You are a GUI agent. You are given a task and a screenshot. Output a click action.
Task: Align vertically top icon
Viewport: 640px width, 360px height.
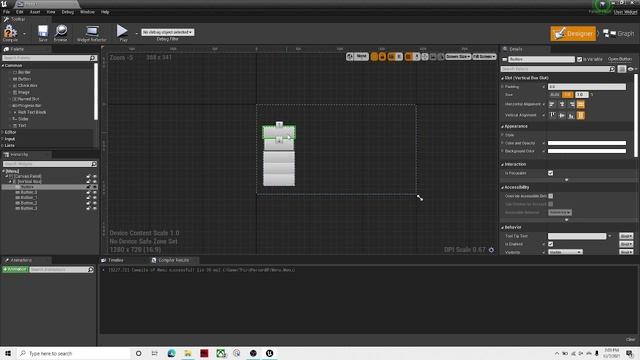552,116
